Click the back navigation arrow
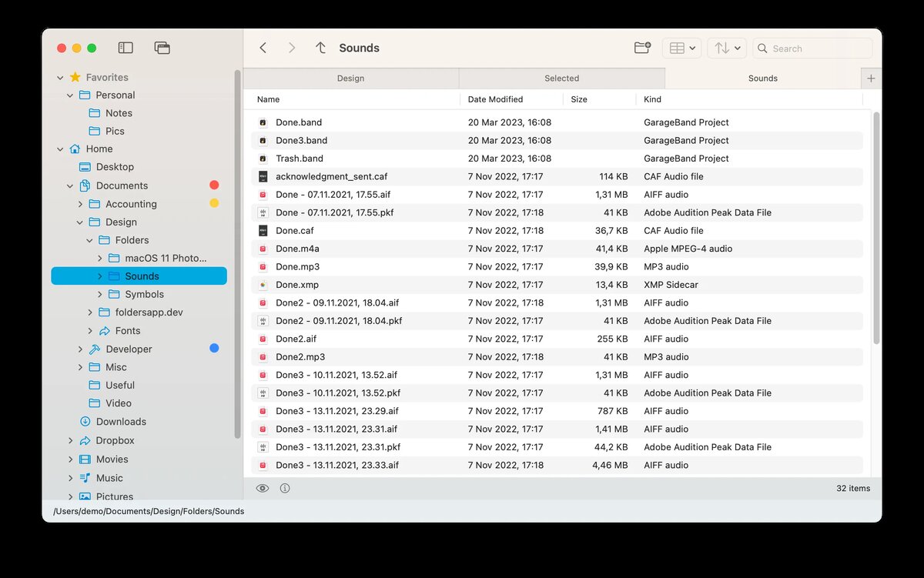The width and height of the screenshot is (924, 578). [x=263, y=47]
